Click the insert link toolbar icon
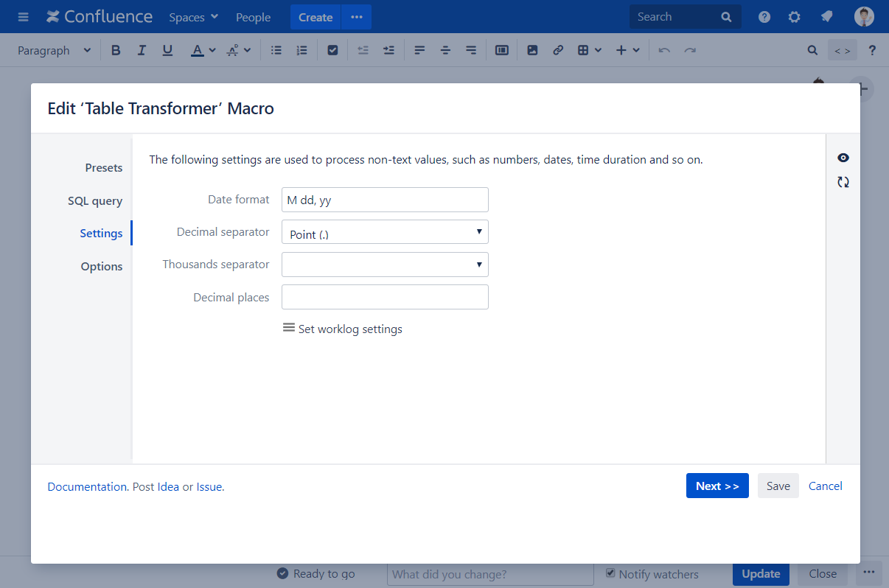The image size is (889, 588). pos(558,50)
